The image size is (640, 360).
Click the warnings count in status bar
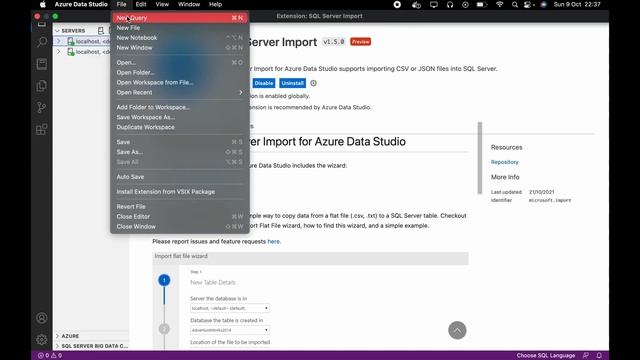[x=56, y=356]
